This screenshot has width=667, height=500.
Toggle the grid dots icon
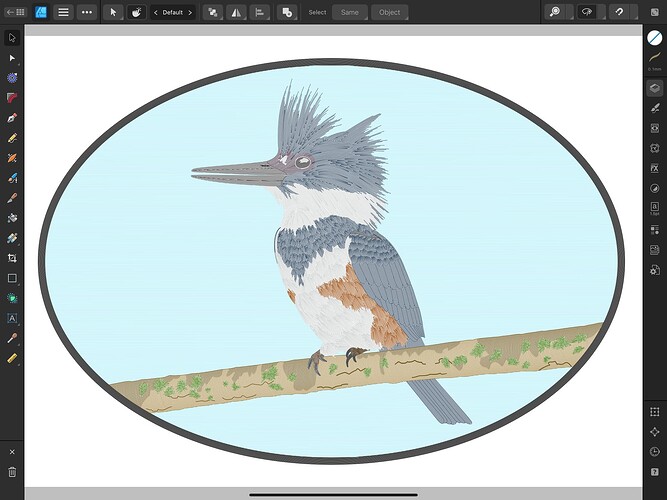pyautogui.click(x=655, y=411)
